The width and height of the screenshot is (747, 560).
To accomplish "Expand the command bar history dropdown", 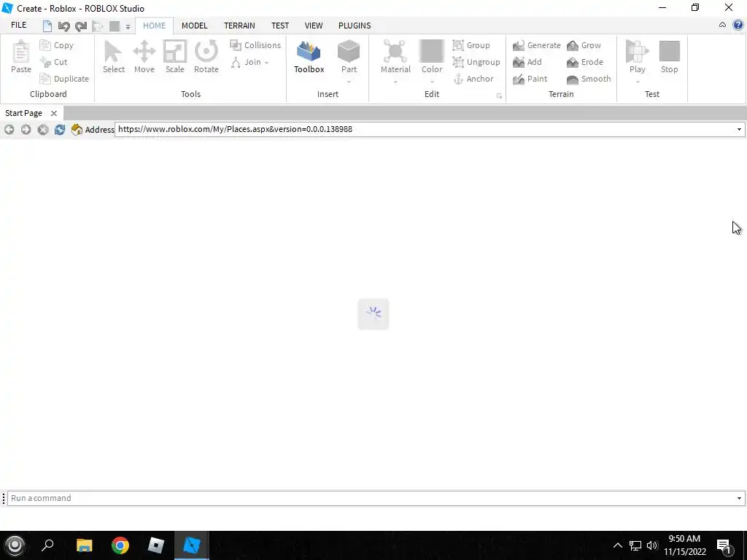I will 739,499.
